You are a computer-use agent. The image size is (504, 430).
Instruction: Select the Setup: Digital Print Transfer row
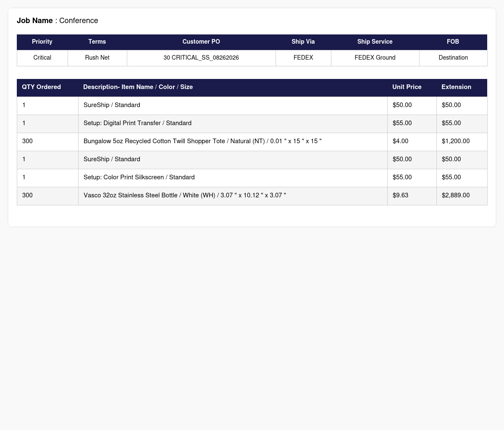(x=252, y=123)
